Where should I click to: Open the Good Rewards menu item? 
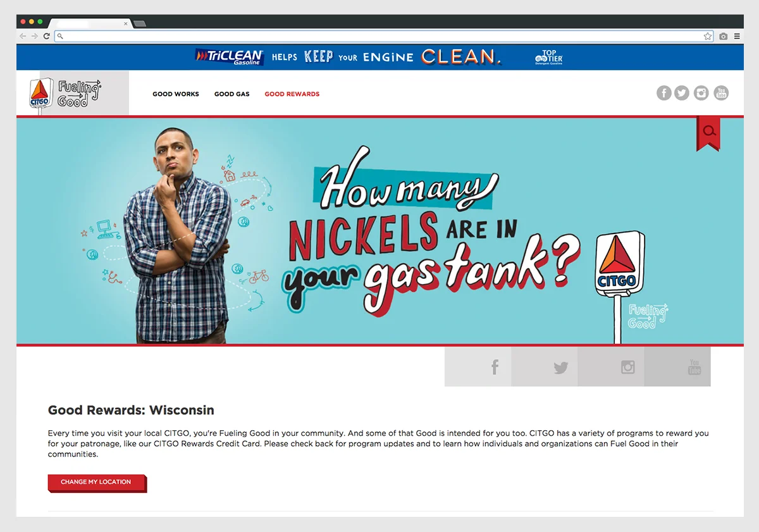pos(292,94)
